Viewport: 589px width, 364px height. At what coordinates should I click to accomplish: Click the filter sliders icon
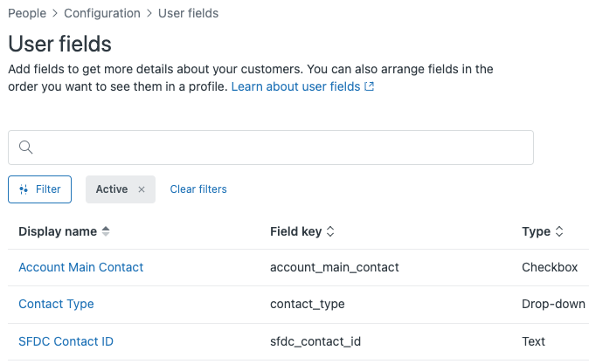[24, 189]
